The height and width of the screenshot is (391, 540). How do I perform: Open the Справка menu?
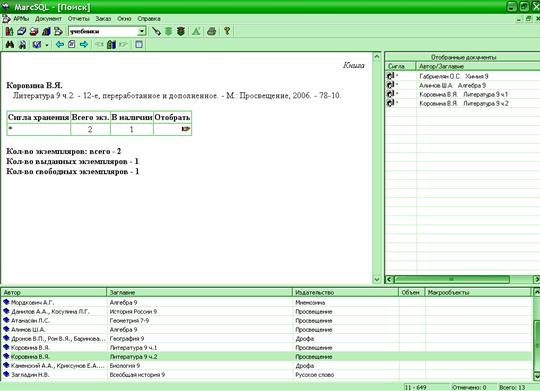point(149,19)
